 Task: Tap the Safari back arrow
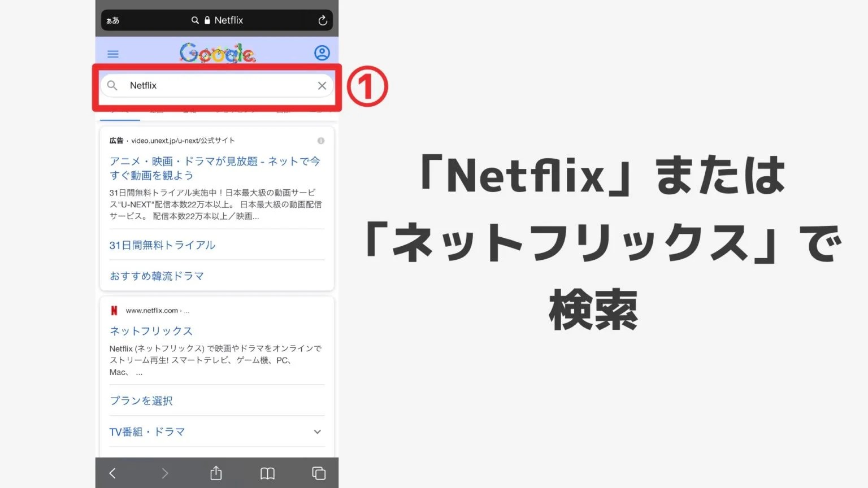(x=112, y=473)
